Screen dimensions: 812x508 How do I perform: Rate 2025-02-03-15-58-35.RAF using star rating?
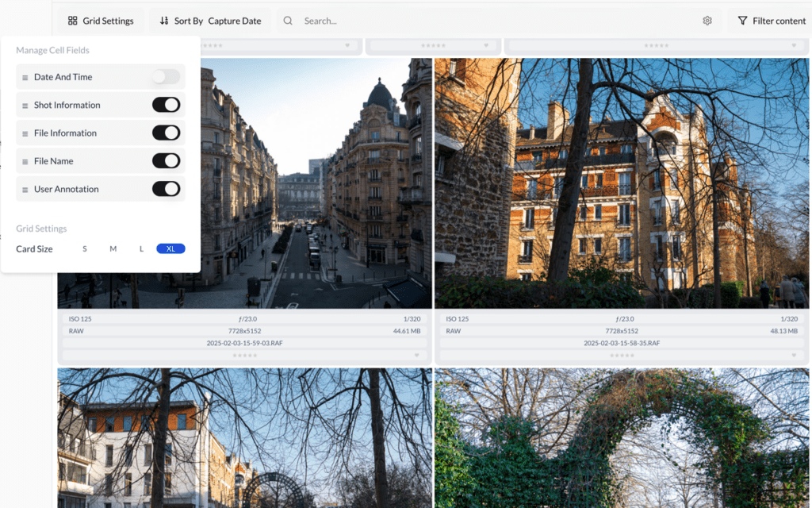(x=622, y=356)
